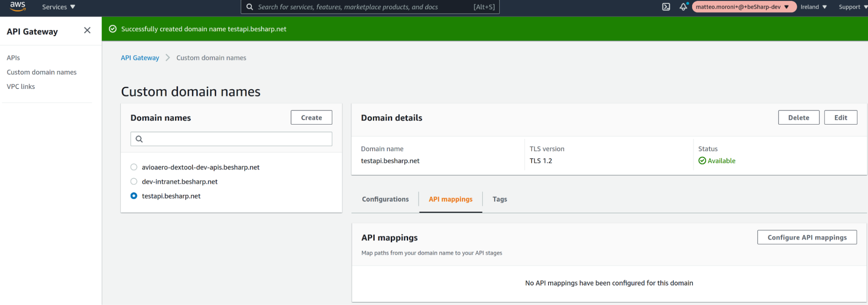Click the Configure API mappings button
The image size is (868, 305).
pyautogui.click(x=807, y=237)
